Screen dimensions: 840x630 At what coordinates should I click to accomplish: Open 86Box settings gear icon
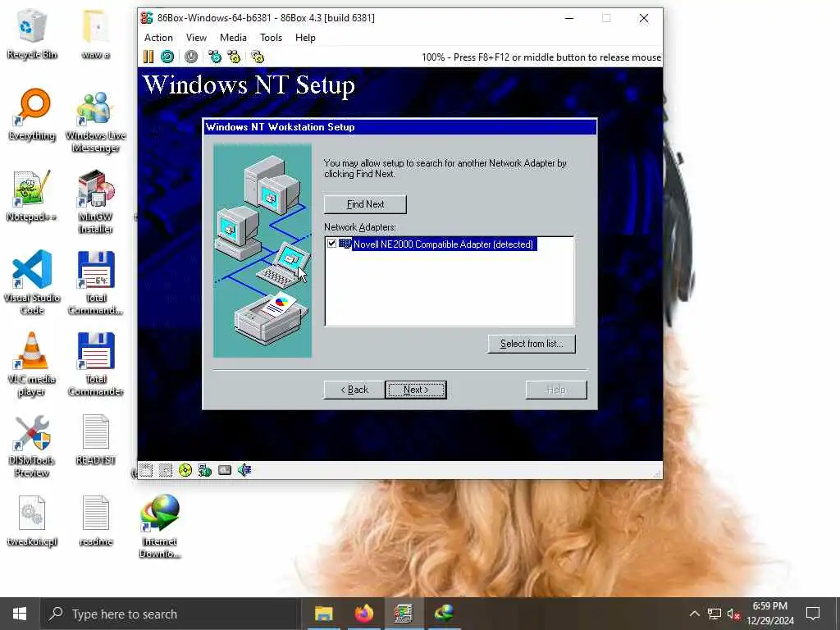point(258,57)
